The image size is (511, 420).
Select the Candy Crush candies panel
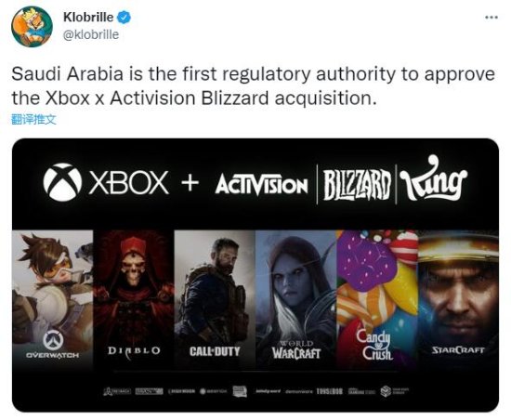[377, 299]
